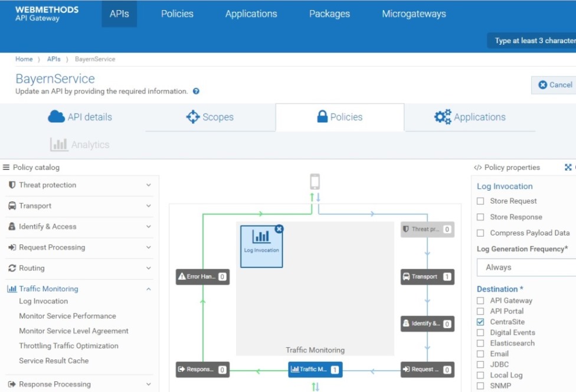Open the Log Generation Frequency dropdown
The height and width of the screenshot is (392, 576).
pos(526,267)
